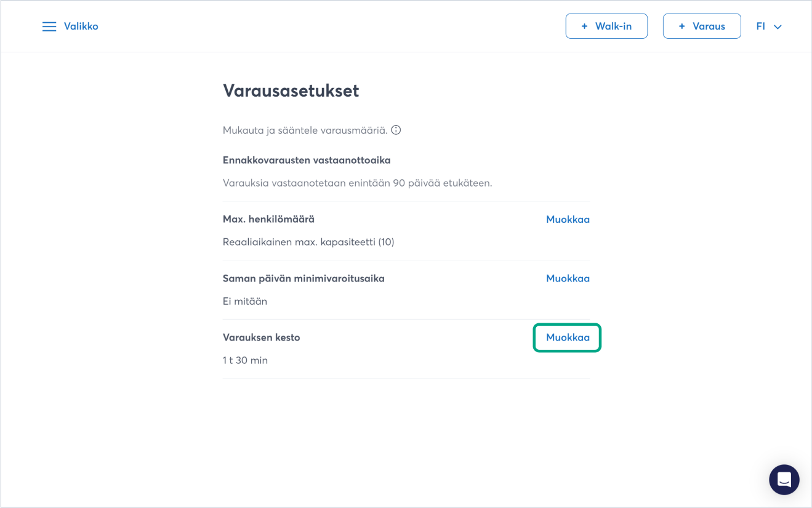Viewport: 812px width, 508px height.
Task: Open the chat support bubble
Action: 784,480
